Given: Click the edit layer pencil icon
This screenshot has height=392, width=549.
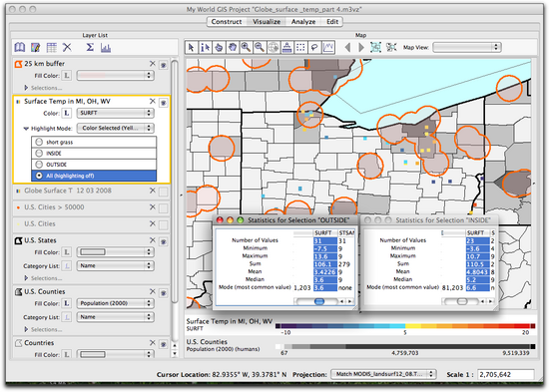Looking at the screenshot, I should (35, 47).
